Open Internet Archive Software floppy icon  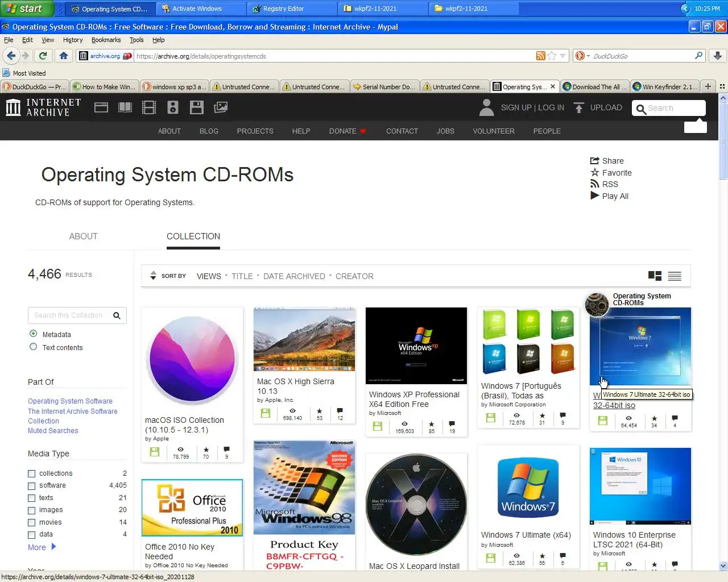197,107
